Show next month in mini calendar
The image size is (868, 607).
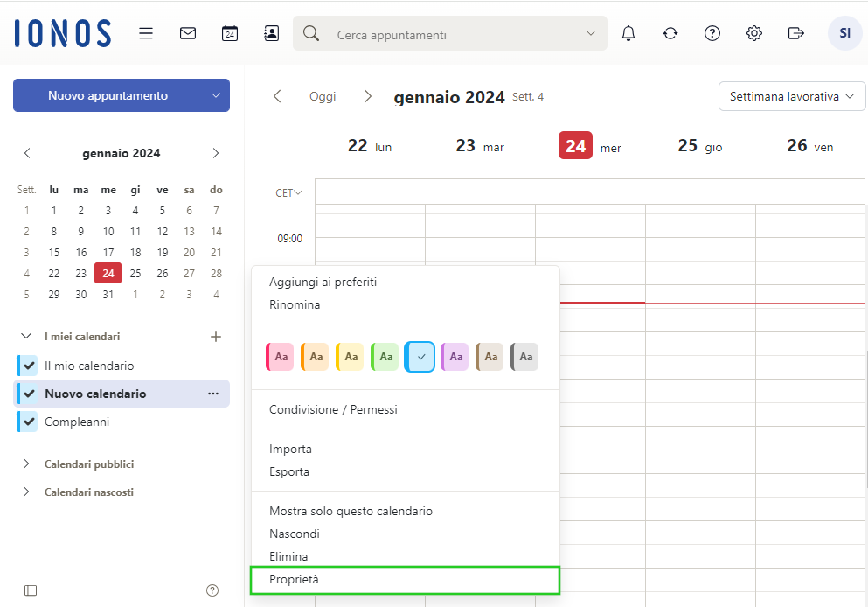tap(216, 153)
